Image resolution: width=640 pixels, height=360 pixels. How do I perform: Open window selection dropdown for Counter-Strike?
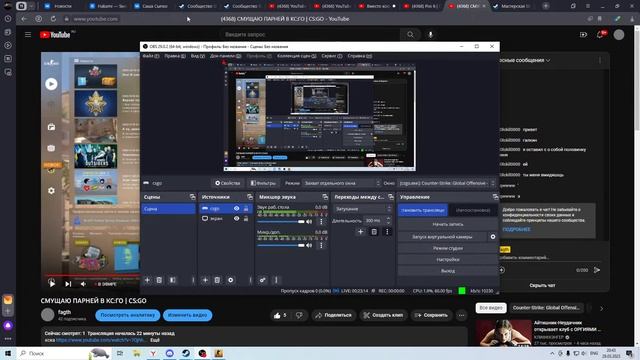[x=446, y=183]
